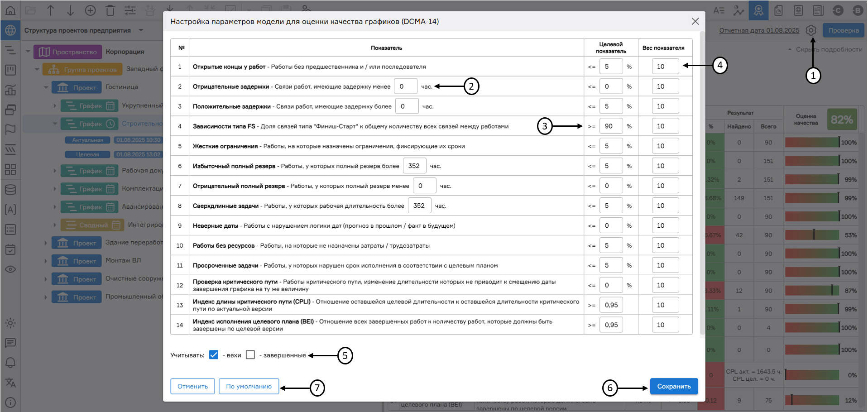This screenshot has width=868, height=412.
Task: Select the "Актуальная" version tag in tree
Action: click(x=87, y=140)
